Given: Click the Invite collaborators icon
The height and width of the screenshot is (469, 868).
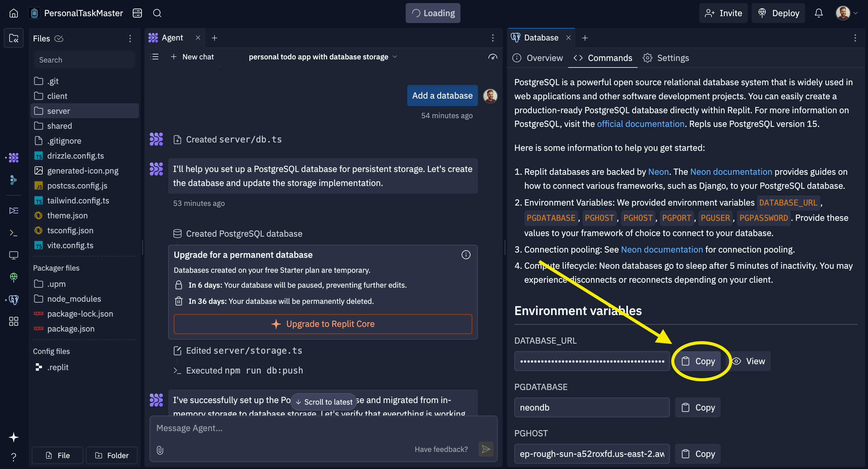Looking at the screenshot, I should point(724,13).
